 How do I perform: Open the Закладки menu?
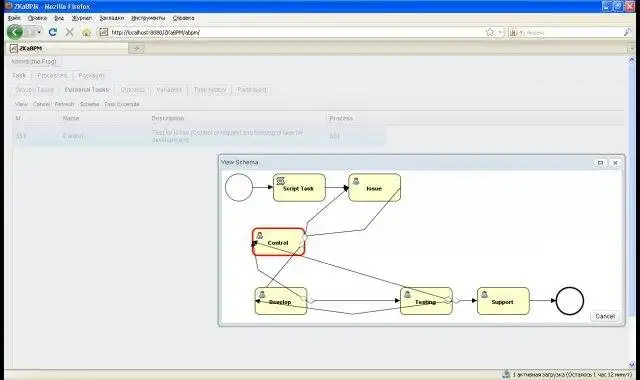coord(111,18)
